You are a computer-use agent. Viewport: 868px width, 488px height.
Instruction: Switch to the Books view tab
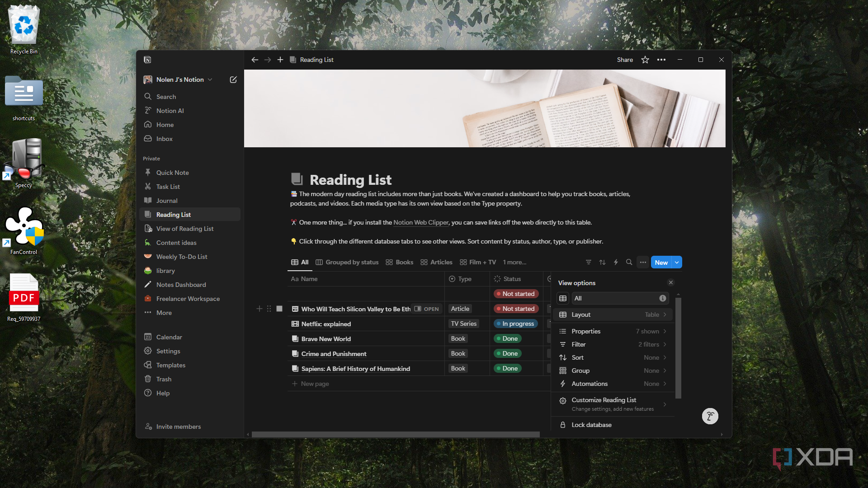[400, 262]
